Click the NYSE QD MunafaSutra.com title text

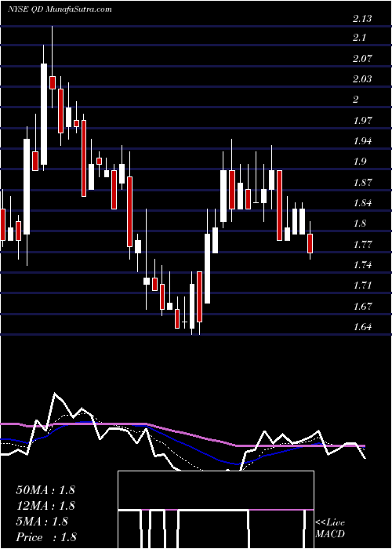click(60, 9)
